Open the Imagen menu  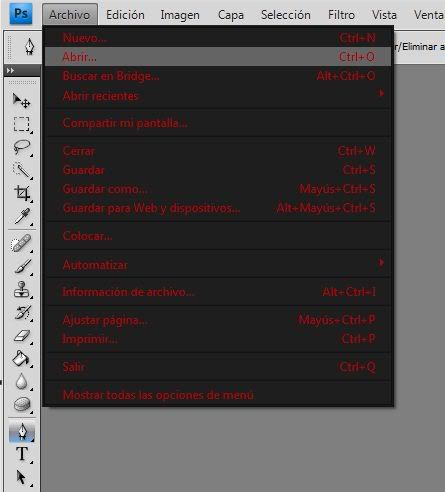(x=180, y=15)
